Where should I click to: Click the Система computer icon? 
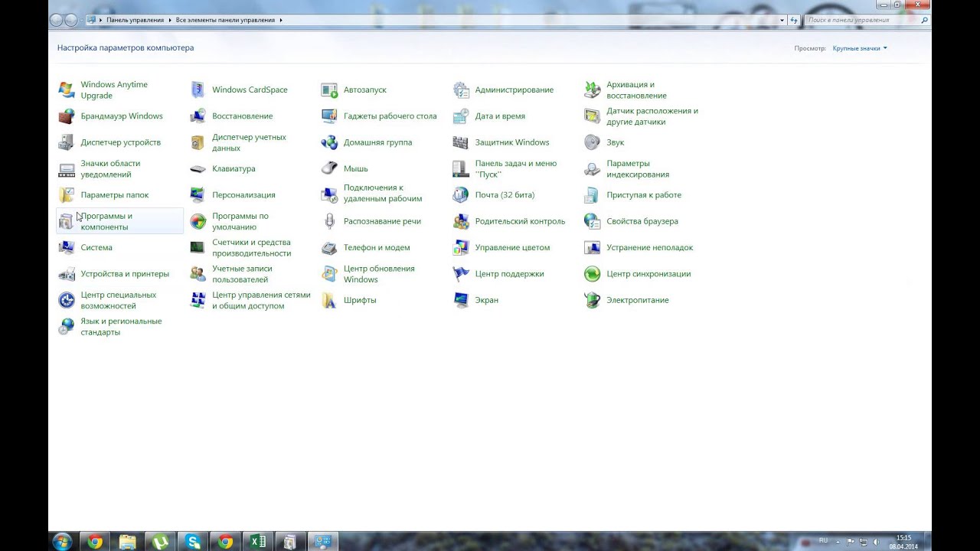click(67, 247)
